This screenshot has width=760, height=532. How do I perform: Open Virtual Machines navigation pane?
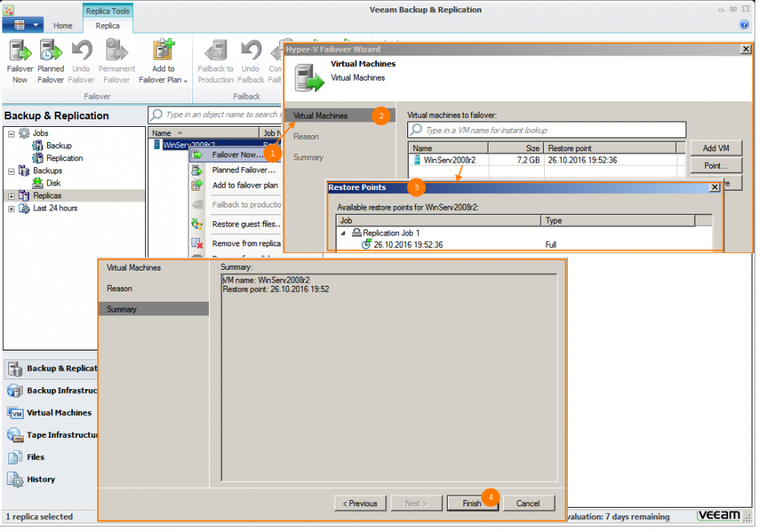pos(52,413)
